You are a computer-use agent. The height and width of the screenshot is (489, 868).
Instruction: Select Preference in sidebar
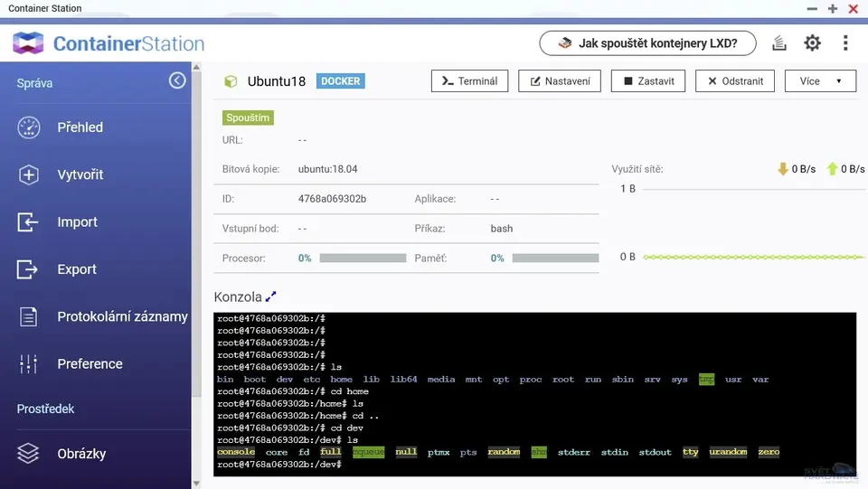pyautogui.click(x=90, y=363)
